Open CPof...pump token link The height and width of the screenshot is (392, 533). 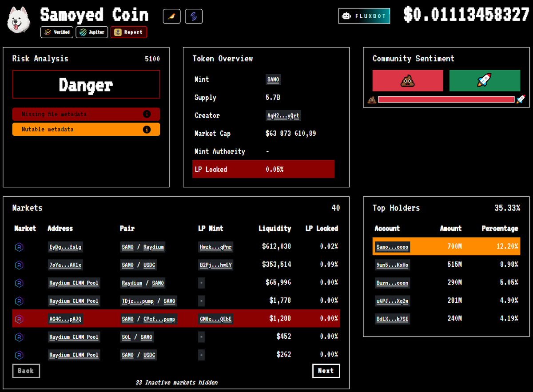[x=159, y=319]
